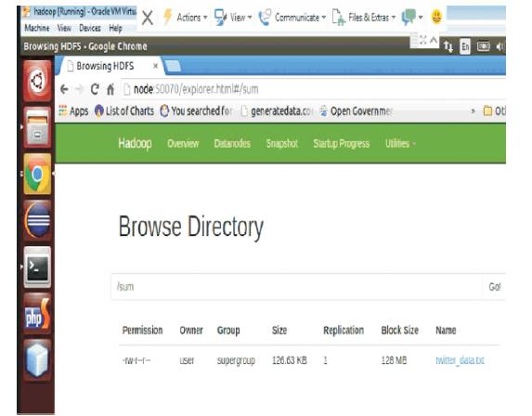The image size is (532, 416).
Task: Launch the phpStorm dock icon
Action: tap(37, 314)
